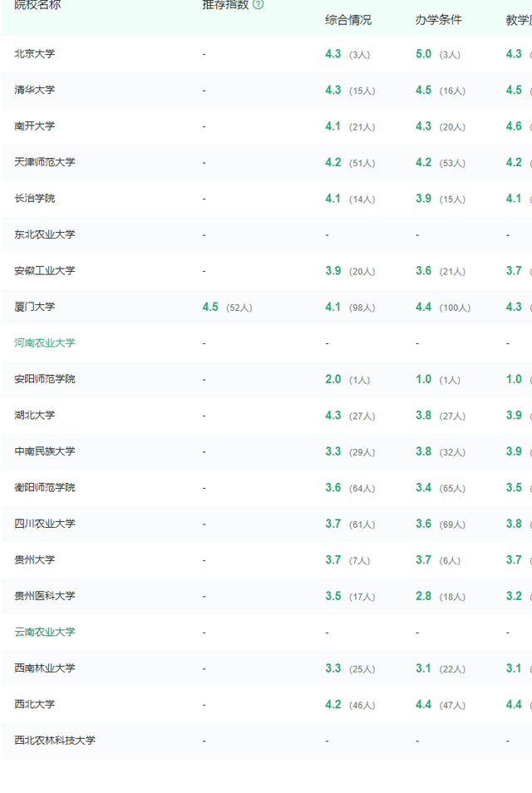Click the help icon beside 推荐指数

[258, 4]
